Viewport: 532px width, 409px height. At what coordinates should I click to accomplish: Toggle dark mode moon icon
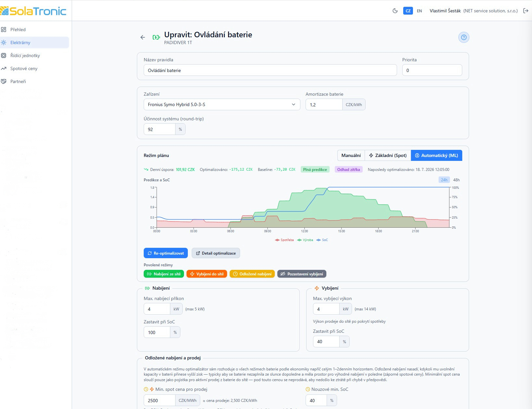point(395,11)
